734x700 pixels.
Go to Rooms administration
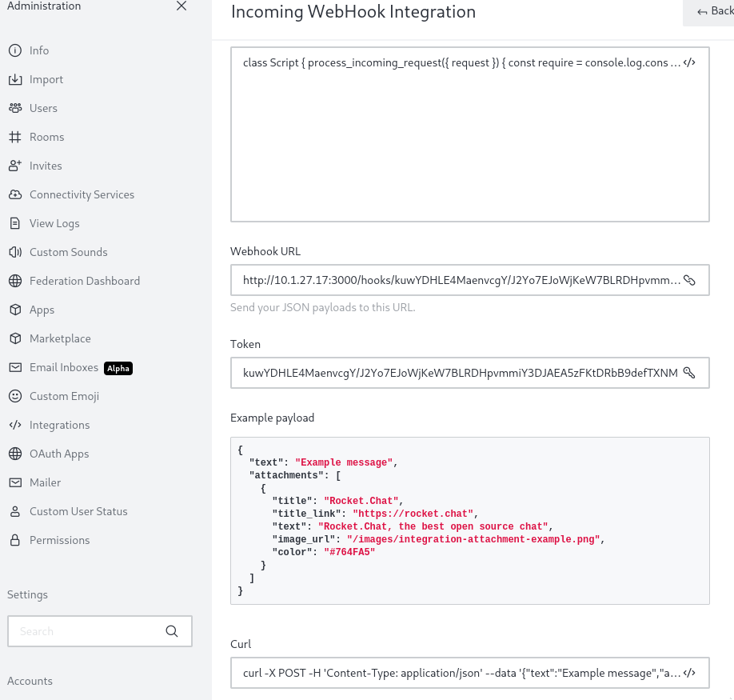(x=47, y=137)
